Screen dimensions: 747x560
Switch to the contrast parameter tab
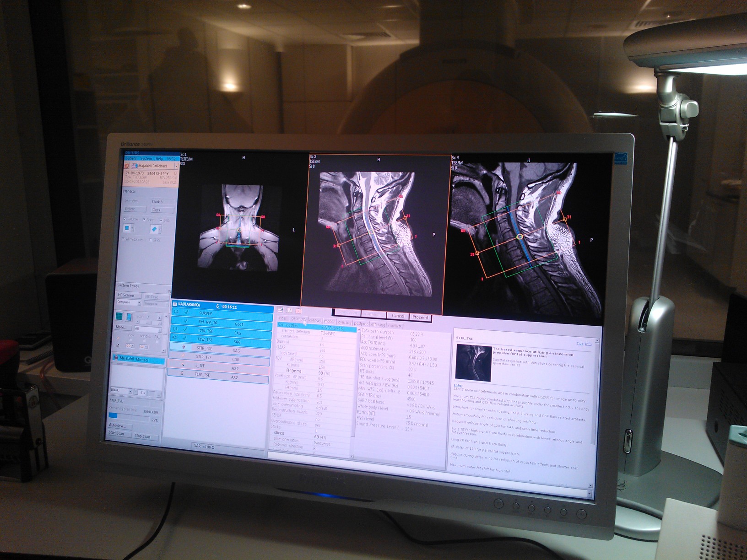click(315, 321)
